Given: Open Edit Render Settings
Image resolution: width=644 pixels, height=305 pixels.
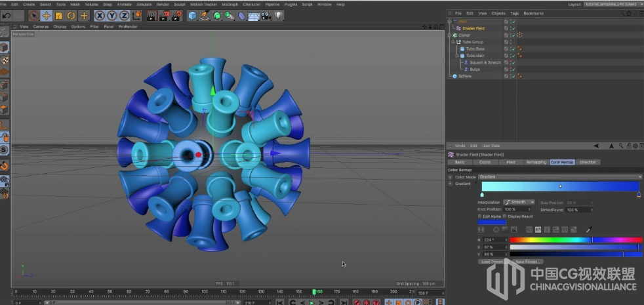Looking at the screenshot, I should point(176,16).
